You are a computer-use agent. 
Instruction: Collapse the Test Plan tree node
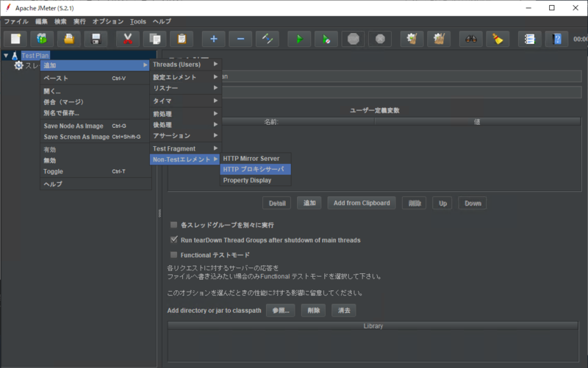6,56
